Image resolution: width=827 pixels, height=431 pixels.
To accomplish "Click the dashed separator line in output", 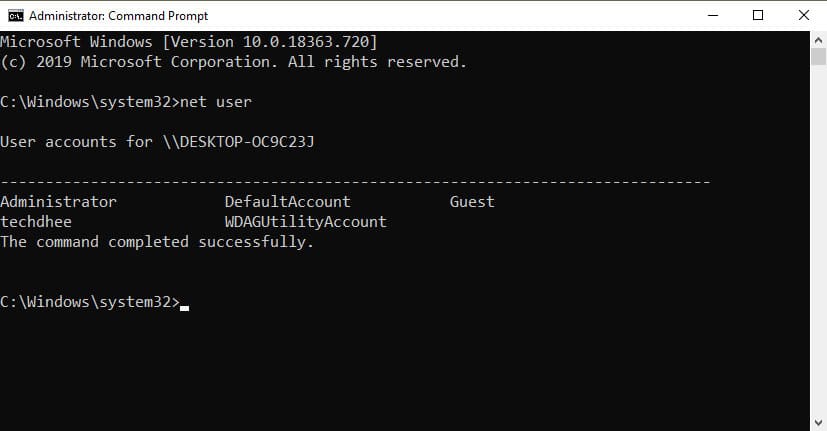I will coord(355,181).
